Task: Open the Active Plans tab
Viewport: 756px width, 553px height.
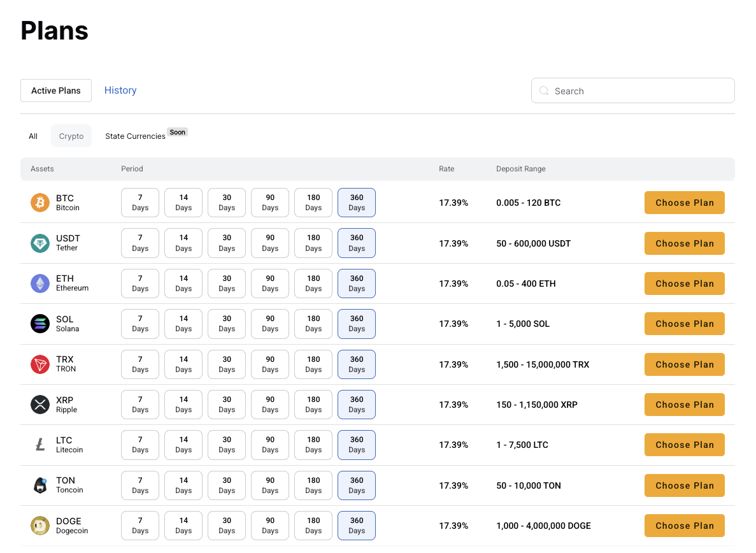Action: coord(56,90)
